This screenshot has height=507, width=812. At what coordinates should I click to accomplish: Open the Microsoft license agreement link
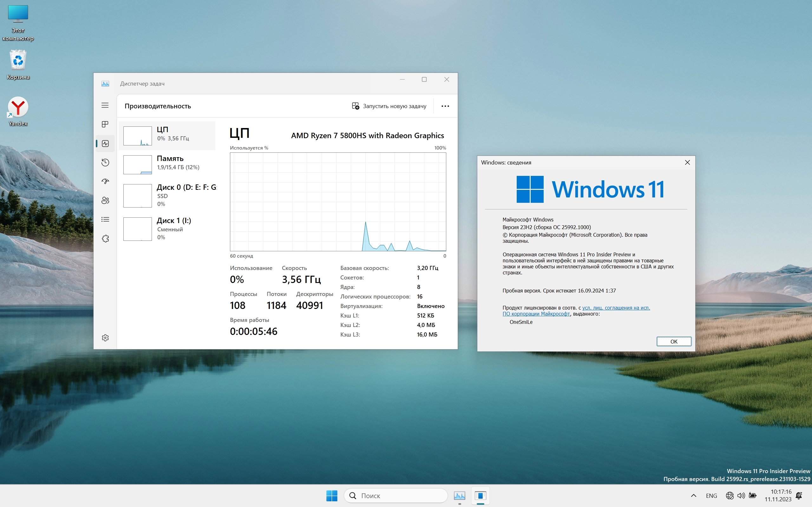click(615, 308)
